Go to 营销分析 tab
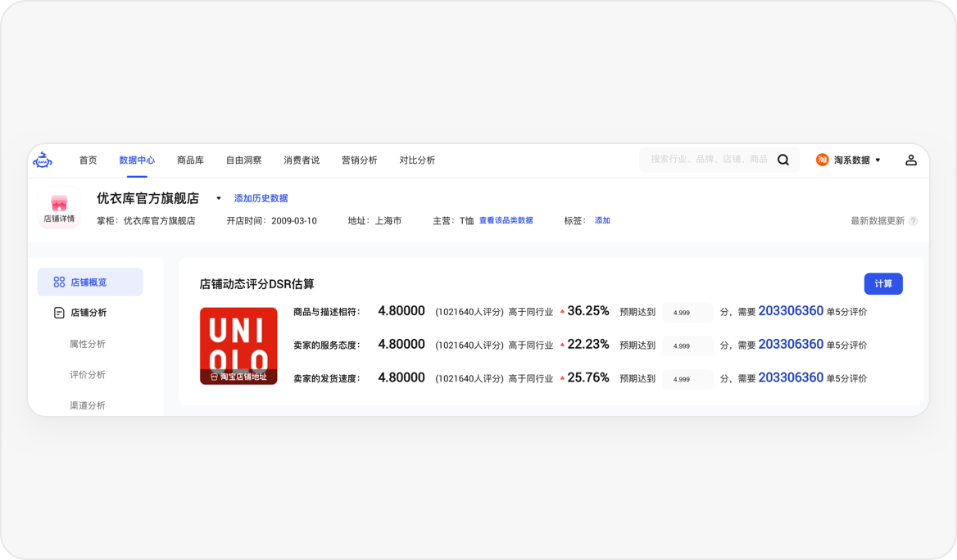 click(360, 160)
